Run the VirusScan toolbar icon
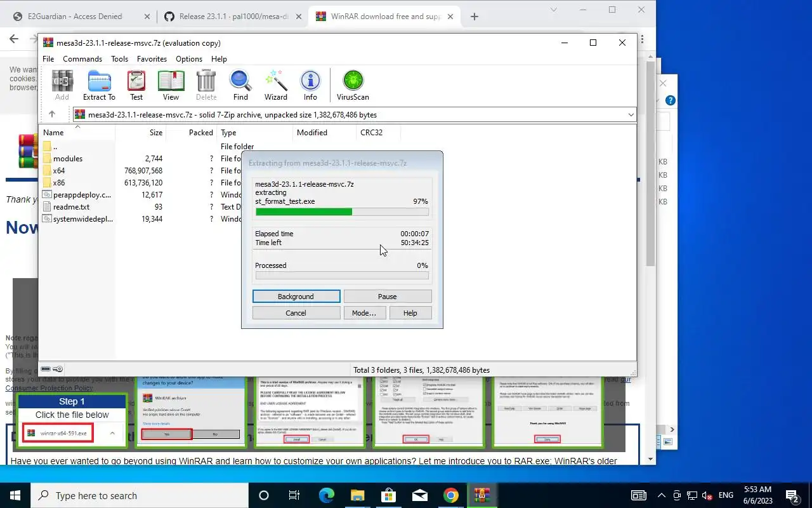This screenshot has height=508, width=812. point(353,85)
